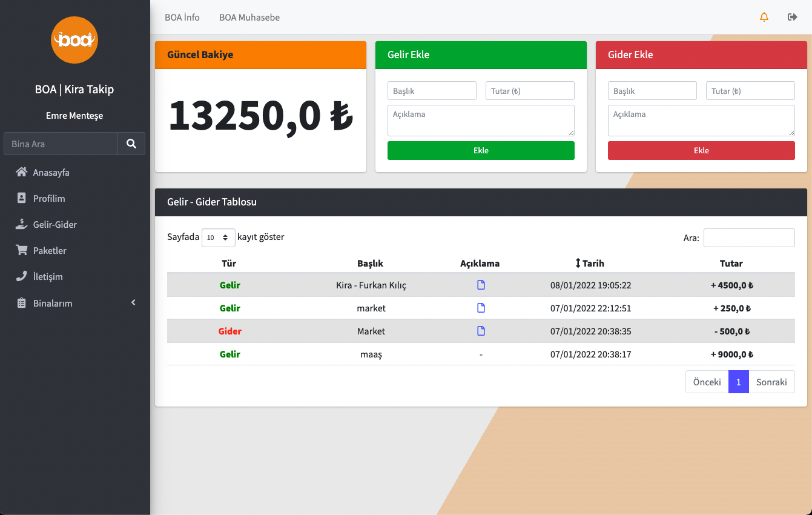Open description file icon for lowercase market row
Viewport: 812px width, 515px height.
[481, 308]
